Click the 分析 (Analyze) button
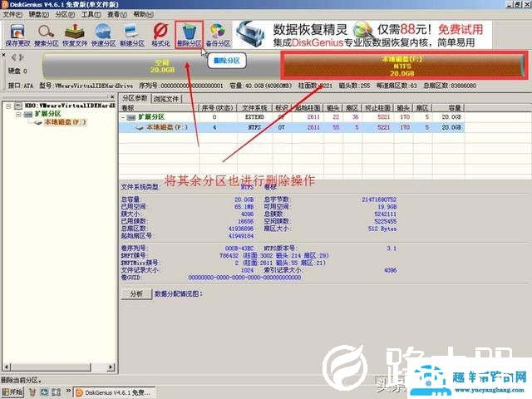 pos(136,293)
